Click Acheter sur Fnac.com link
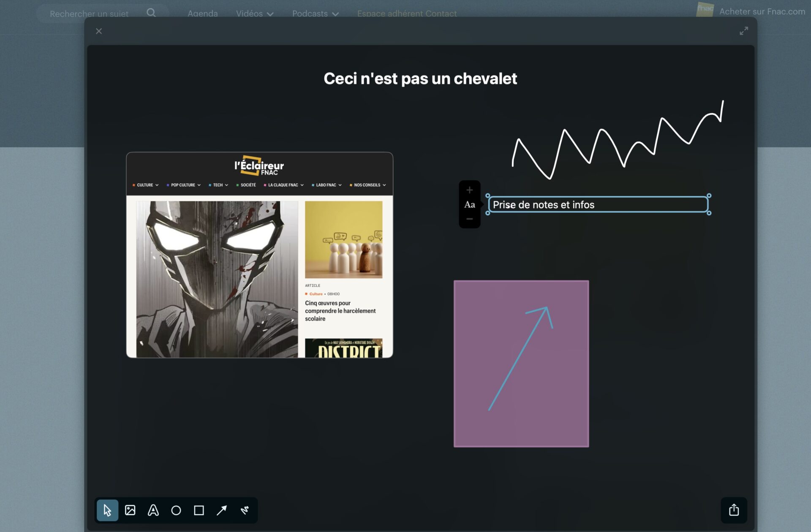 762,11
